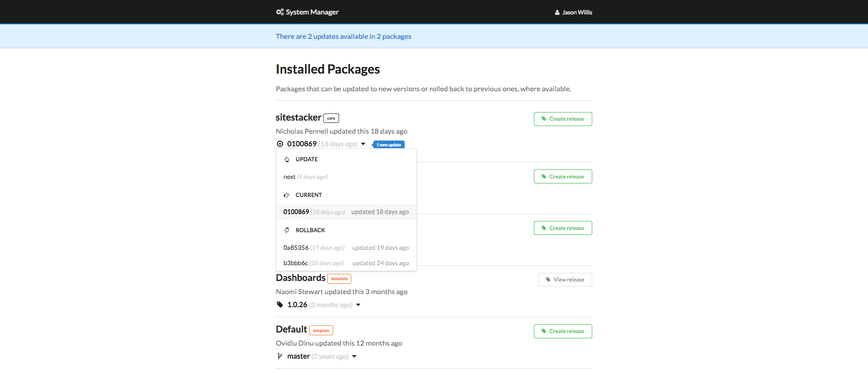
Task: Click Create release for sitestacker
Action: (x=563, y=119)
